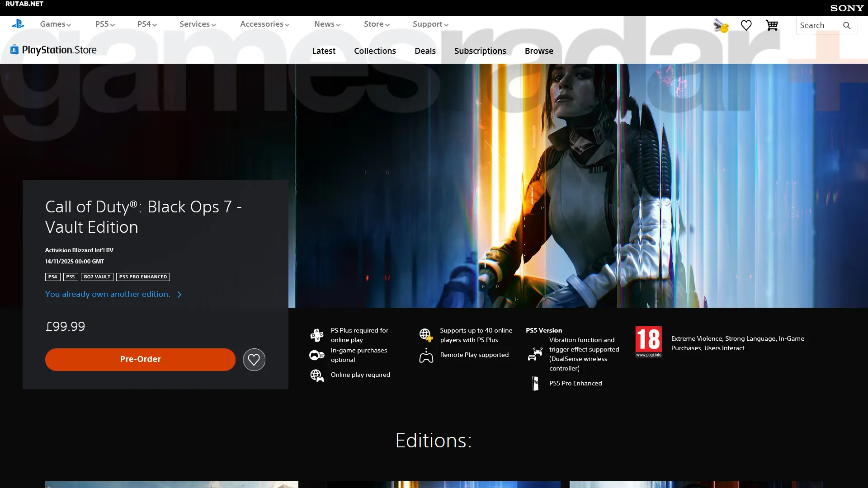The image size is (868, 488).
Task: Open the user avatar profile icon
Action: (x=721, y=25)
